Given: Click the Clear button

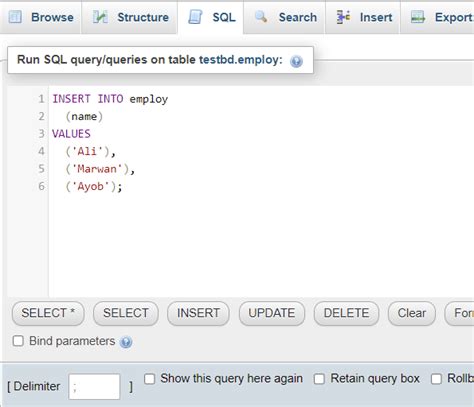Looking at the screenshot, I should (x=412, y=313).
